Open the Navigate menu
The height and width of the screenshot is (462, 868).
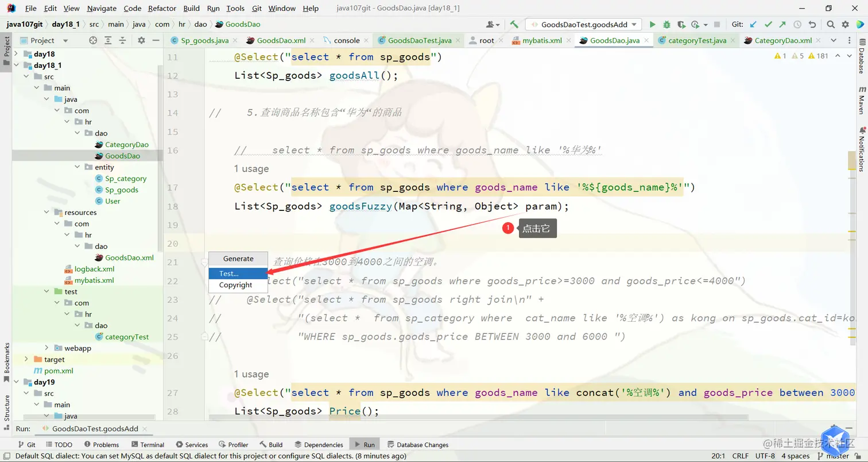coord(102,8)
